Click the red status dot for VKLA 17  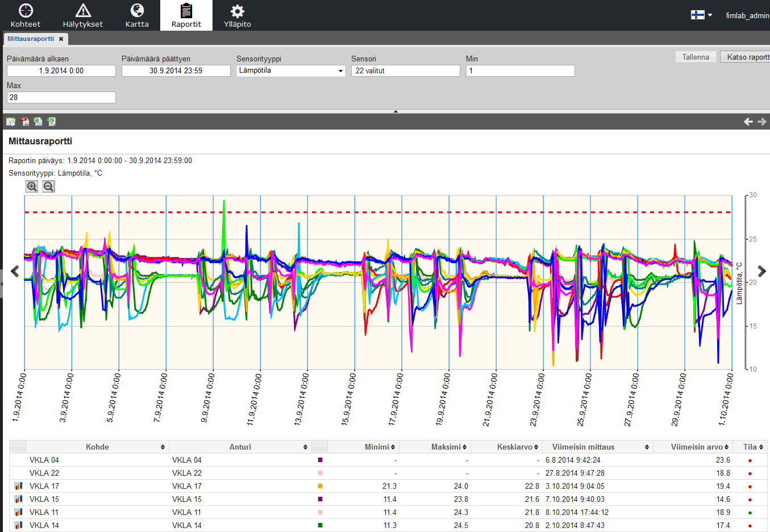pos(750,487)
